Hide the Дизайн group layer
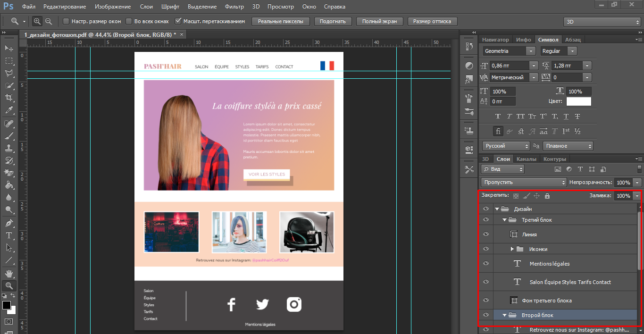 tap(486, 209)
